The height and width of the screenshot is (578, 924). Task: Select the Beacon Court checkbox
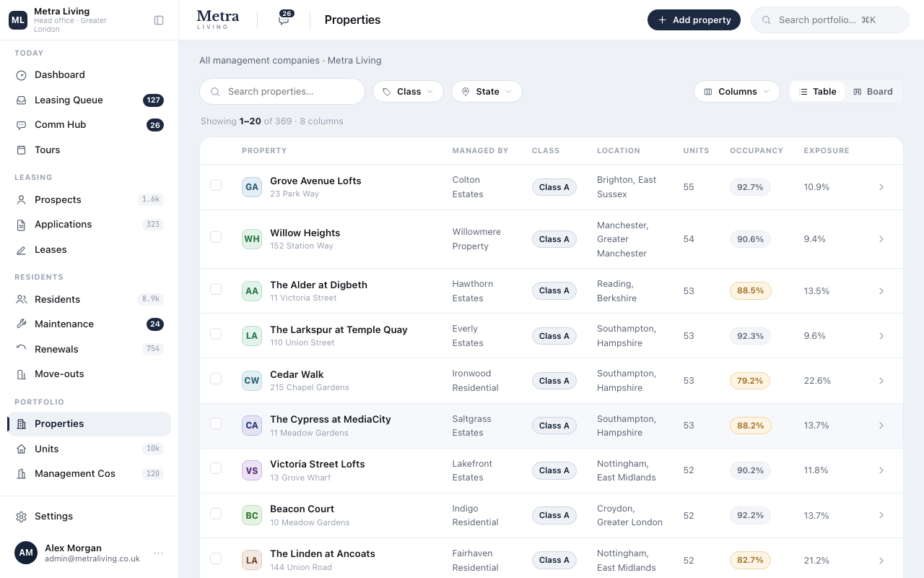pyautogui.click(x=216, y=514)
